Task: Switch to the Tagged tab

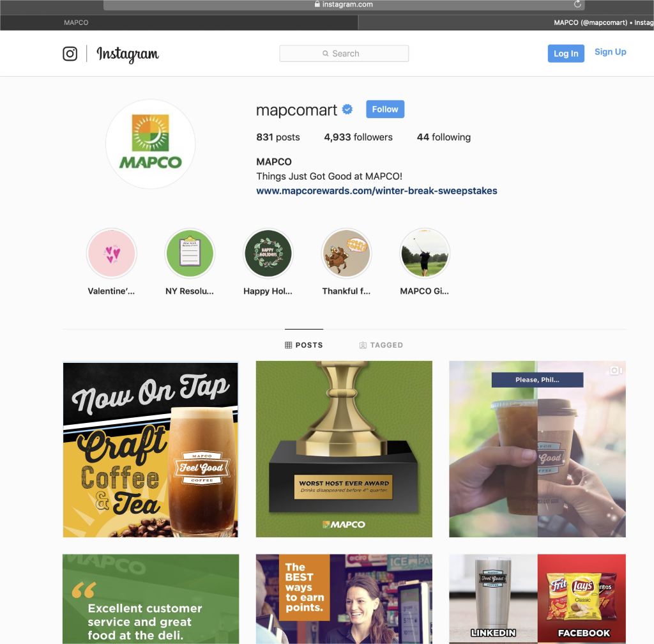Action: pos(381,345)
